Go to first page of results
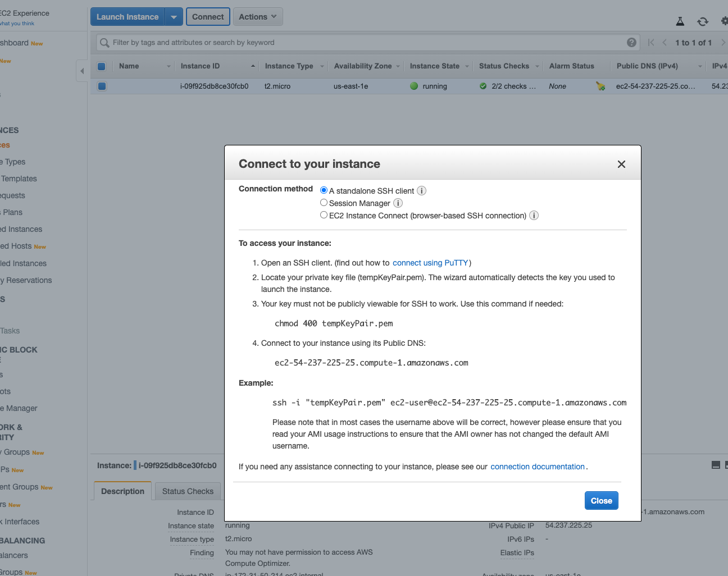Image resolution: width=728 pixels, height=576 pixels. (x=651, y=43)
